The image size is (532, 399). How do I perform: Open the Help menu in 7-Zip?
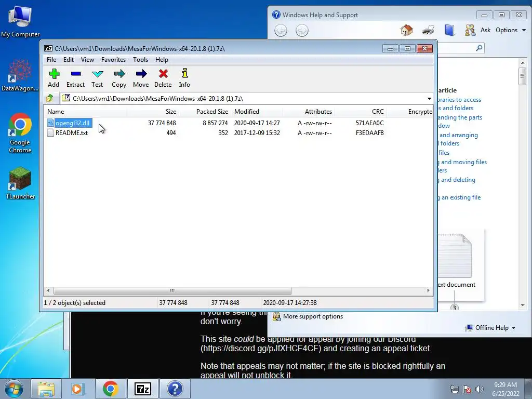point(162,60)
